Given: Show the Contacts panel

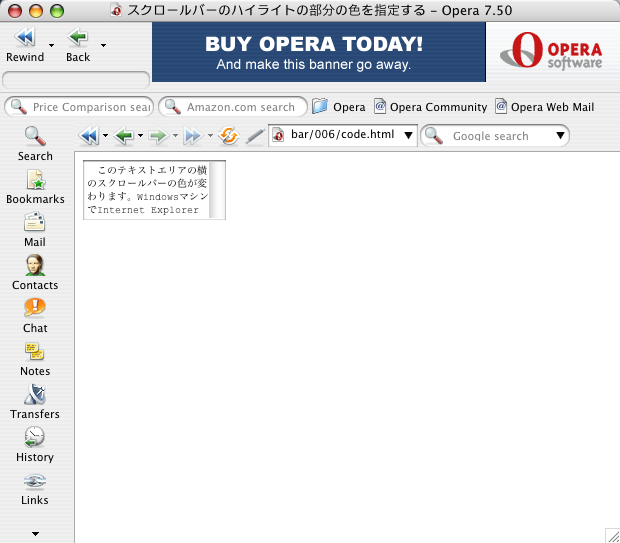Looking at the screenshot, I should coord(35,272).
